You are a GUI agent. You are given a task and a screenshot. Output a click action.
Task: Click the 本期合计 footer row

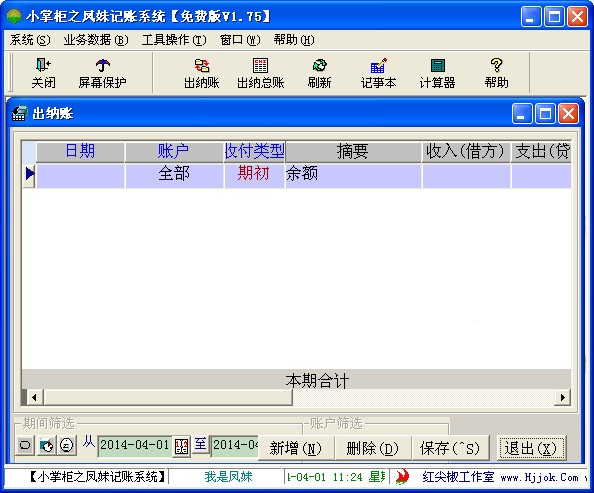[x=297, y=380]
